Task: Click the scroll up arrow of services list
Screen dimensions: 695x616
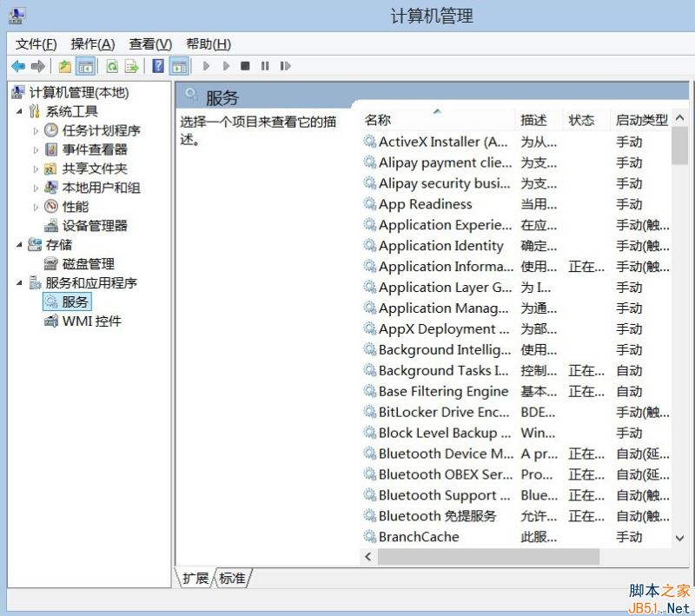Action: (x=679, y=117)
